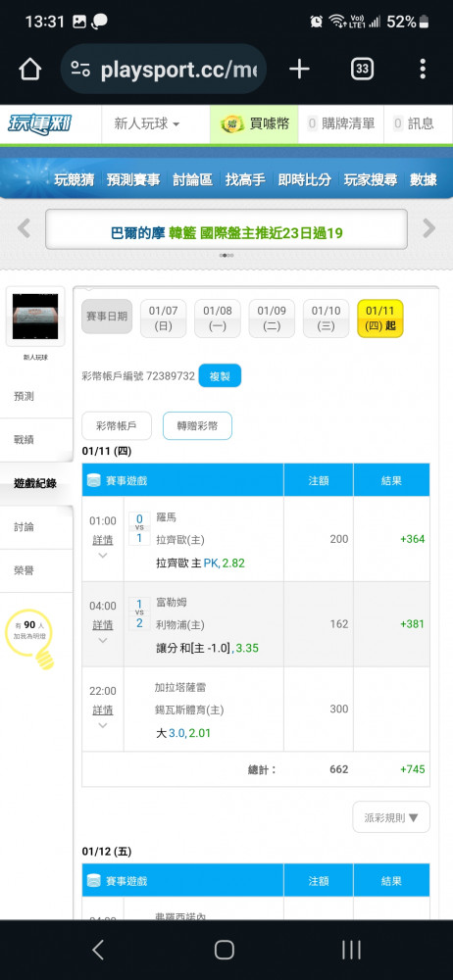Expand 詳情 for the 01:00 羅馬 match
Viewport: 453px width, 980px height.
[103, 539]
